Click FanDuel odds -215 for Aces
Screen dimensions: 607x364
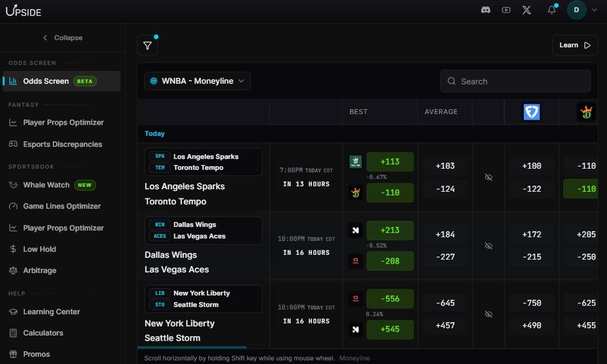tap(532, 257)
